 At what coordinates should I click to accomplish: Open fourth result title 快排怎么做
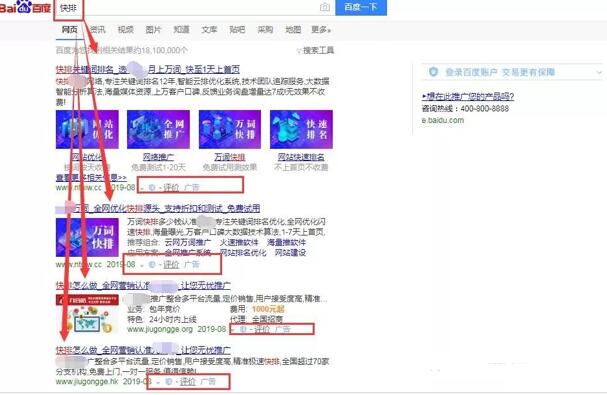point(143,350)
